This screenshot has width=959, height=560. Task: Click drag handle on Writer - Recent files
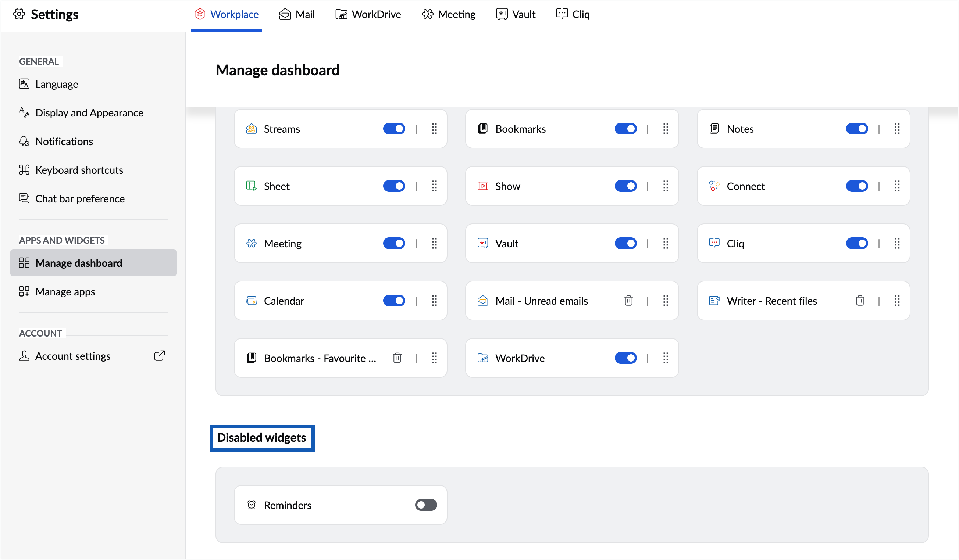point(897,301)
